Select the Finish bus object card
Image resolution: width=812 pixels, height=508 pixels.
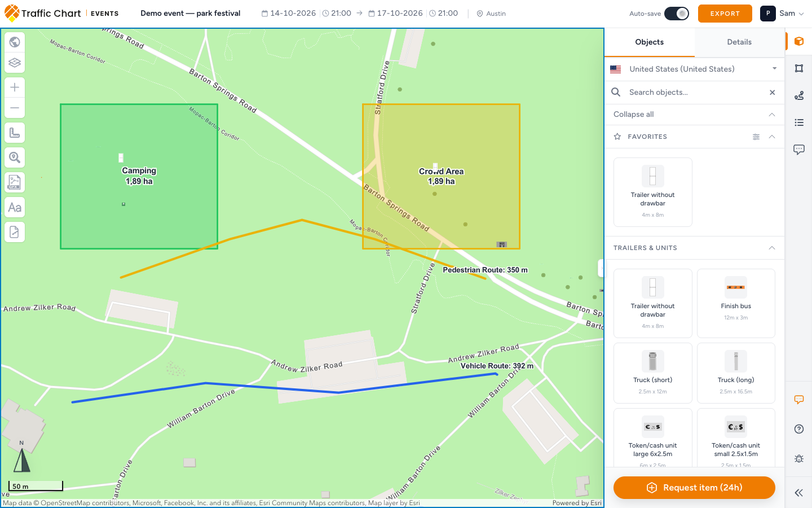(736, 303)
